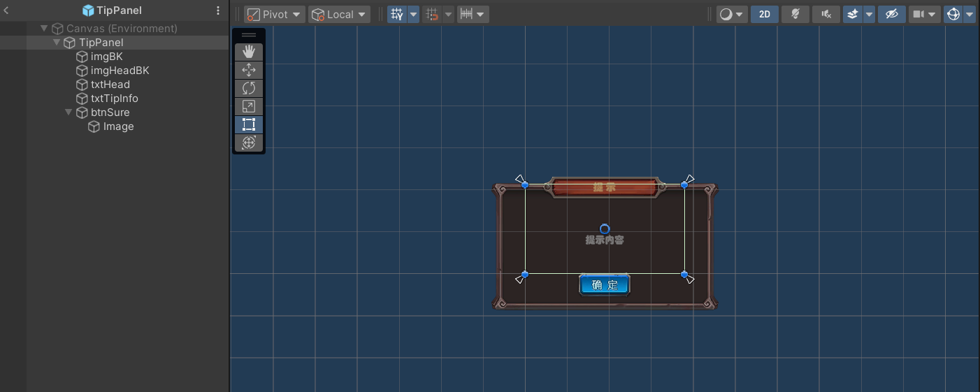Open the gizmos dropdown arrow
The height and width of the screenshot is (392, 980).
[969, 15]
